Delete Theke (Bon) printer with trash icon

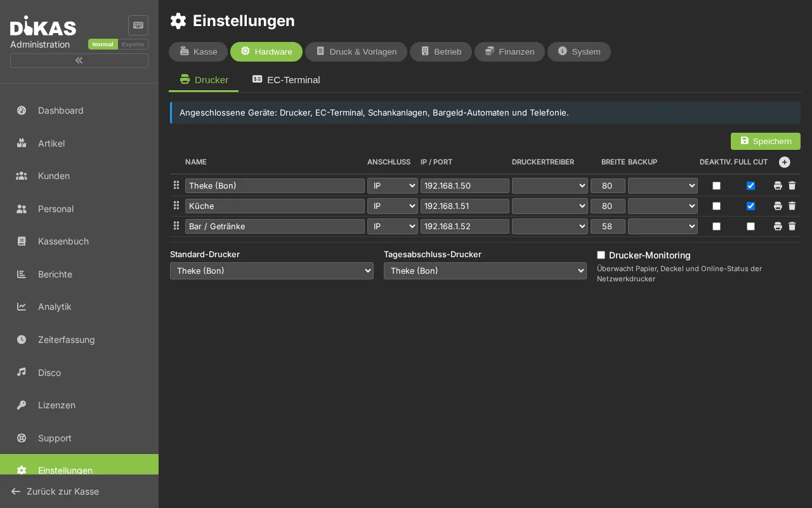click(x=792, y=185)
